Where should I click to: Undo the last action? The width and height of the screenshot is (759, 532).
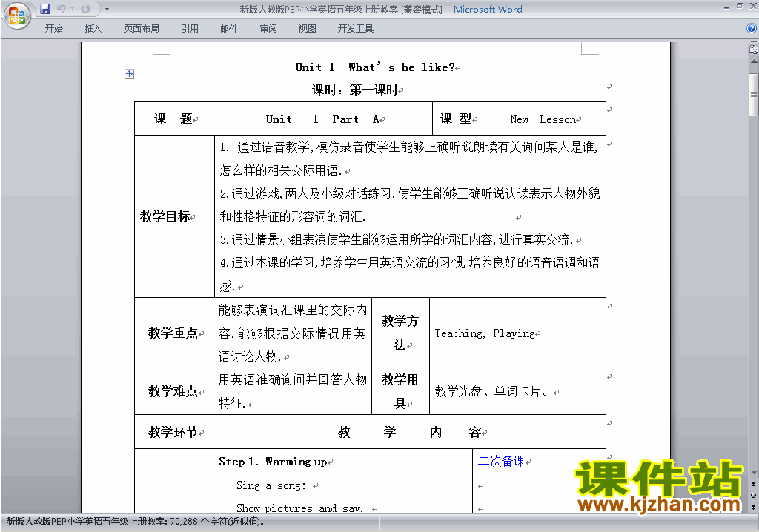tap(61, 9)
